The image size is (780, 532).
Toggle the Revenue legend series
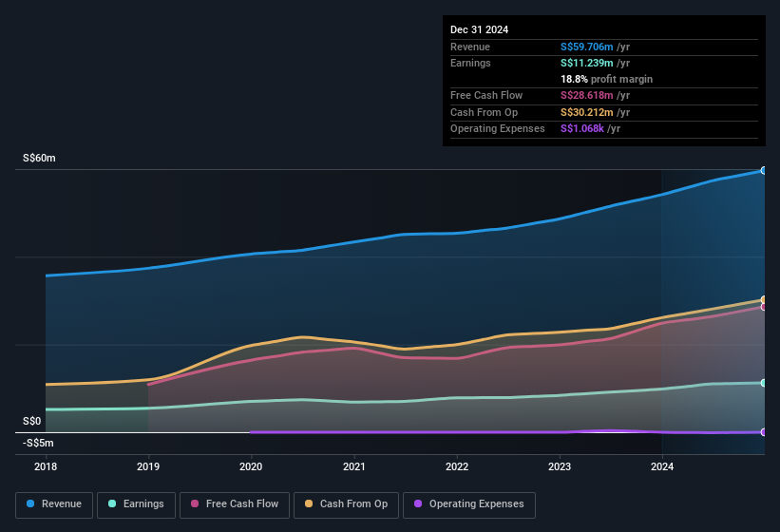54,504
